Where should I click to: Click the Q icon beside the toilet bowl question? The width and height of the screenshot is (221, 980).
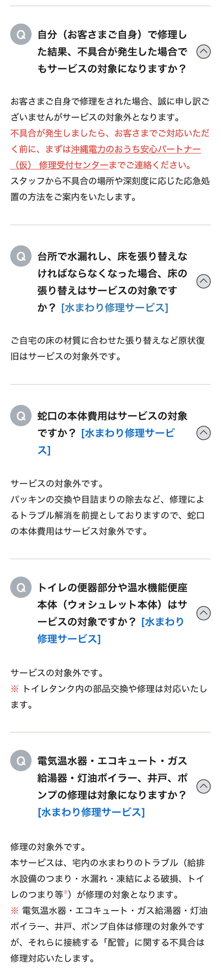[x=21, y=587]
